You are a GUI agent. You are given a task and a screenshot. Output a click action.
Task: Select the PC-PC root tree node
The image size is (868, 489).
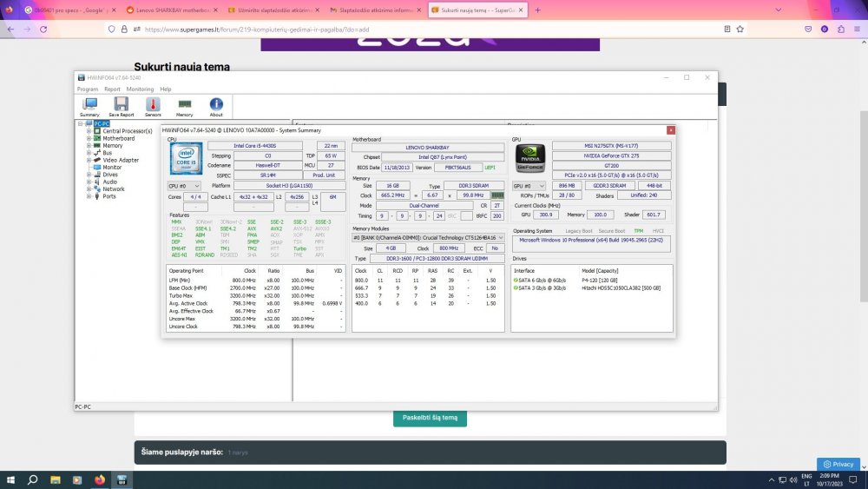[101, 124]
